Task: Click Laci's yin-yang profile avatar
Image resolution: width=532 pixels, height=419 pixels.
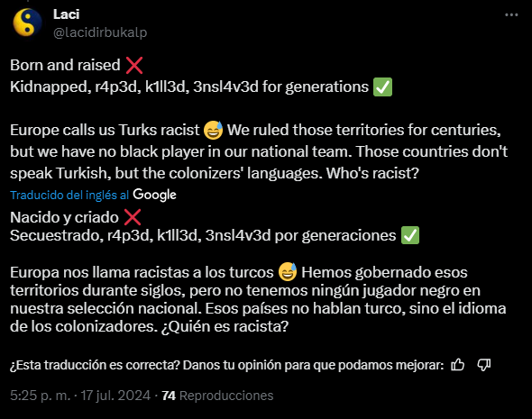Action: [27, 23]
